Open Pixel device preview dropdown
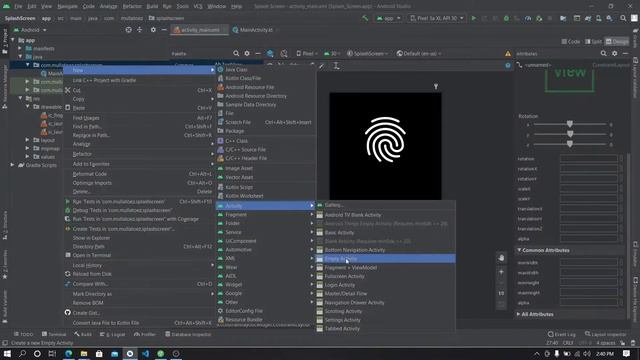 pyautogui.click(x=307, y=53)
